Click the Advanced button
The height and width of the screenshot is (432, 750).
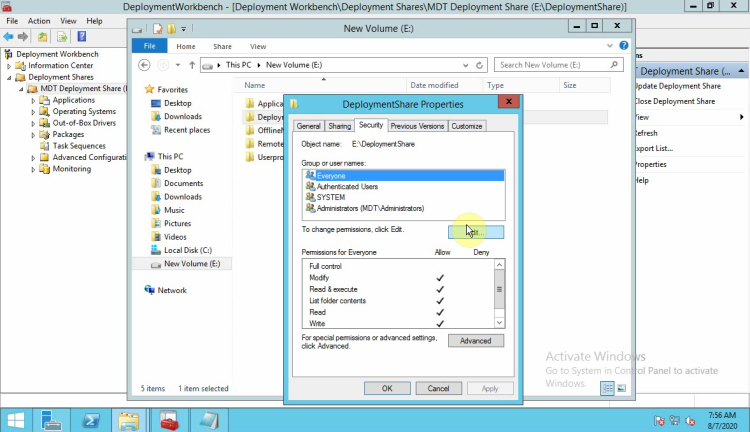[475, 341]
